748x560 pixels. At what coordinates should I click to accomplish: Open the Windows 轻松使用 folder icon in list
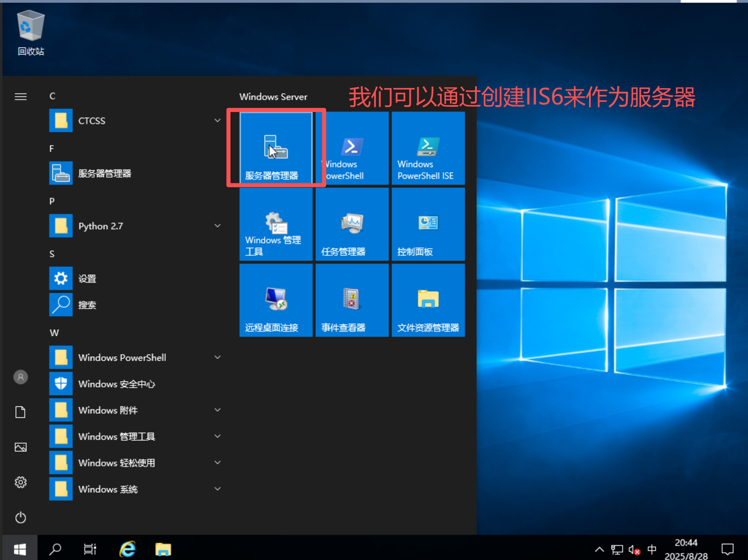coord(61,462)
